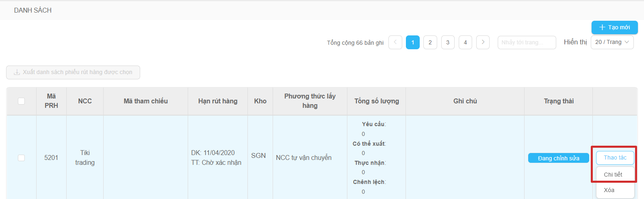Go to next page arrow
The height and width of the screenshot is (199, 644).
coord(483,42)
